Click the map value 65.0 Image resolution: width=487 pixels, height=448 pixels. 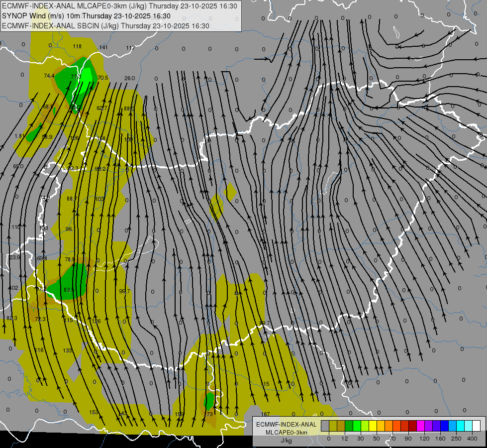pyautogui.click(x=18, y=166)
